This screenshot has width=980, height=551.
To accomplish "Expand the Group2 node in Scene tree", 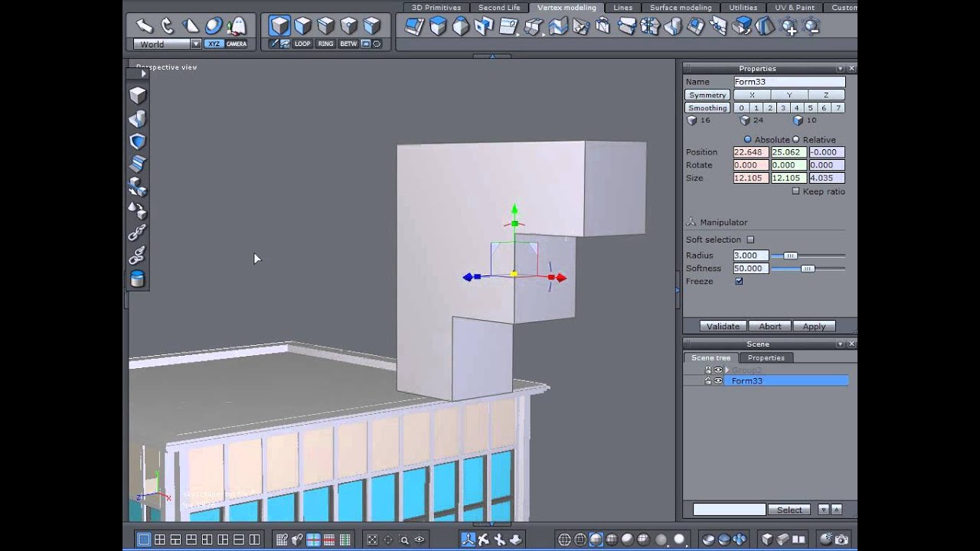I will coord(727,370).
